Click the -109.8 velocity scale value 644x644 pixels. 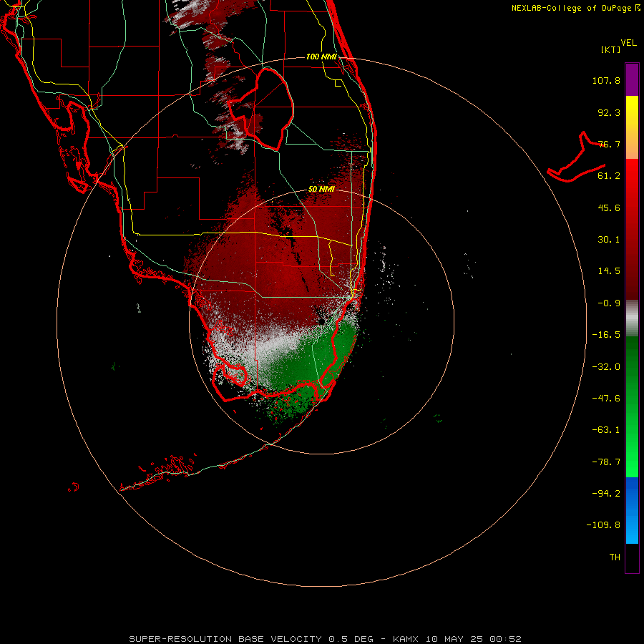coord(603,525)
